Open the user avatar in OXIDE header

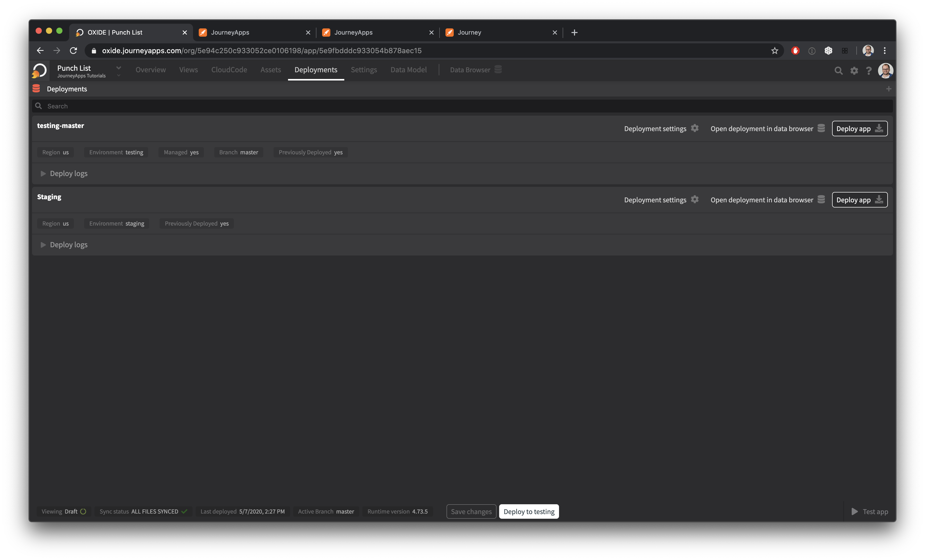pos(886,70)
